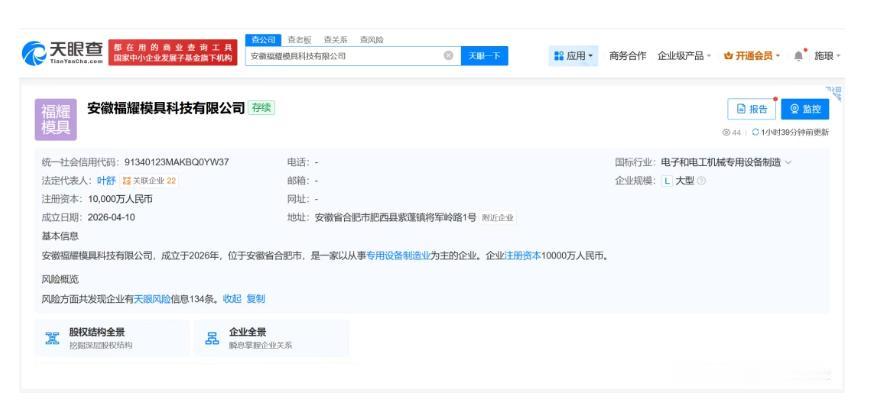Open the Tianyancha logo homepage
This screenshot has height=402, width=870.
[x=63, y=53]
